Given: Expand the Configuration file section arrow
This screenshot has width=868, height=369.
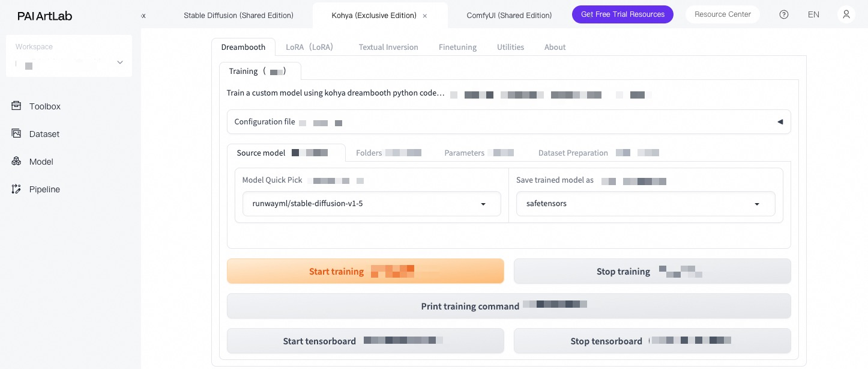Looking at the screenshot, I should click(x=780, y=121).
